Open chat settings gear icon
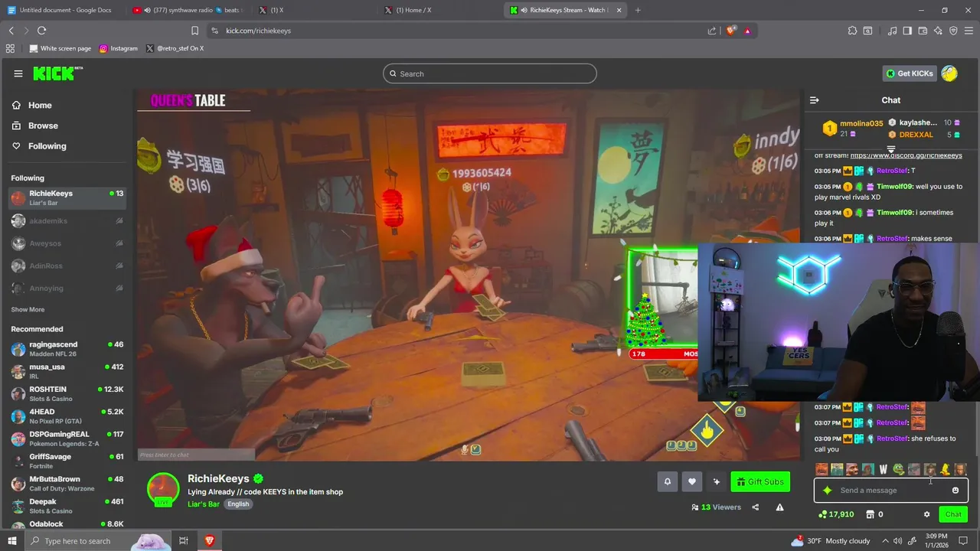 [926, 514]
